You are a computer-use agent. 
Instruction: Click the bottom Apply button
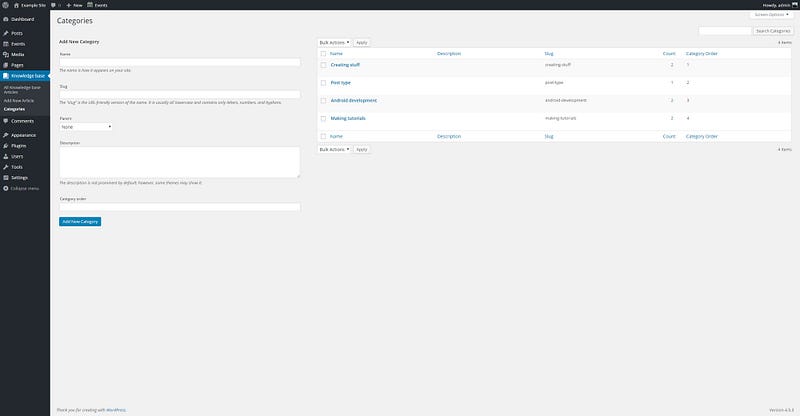tap(362, 150)
